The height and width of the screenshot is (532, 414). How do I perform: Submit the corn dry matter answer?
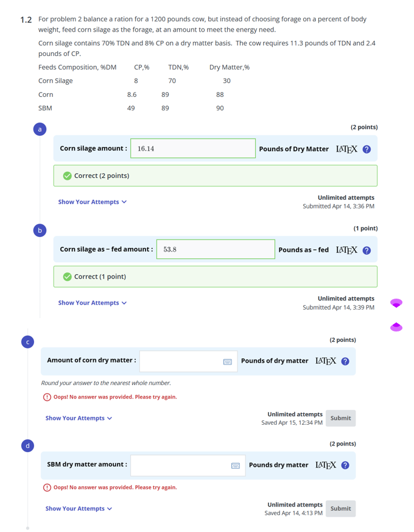tap(340, 418)
